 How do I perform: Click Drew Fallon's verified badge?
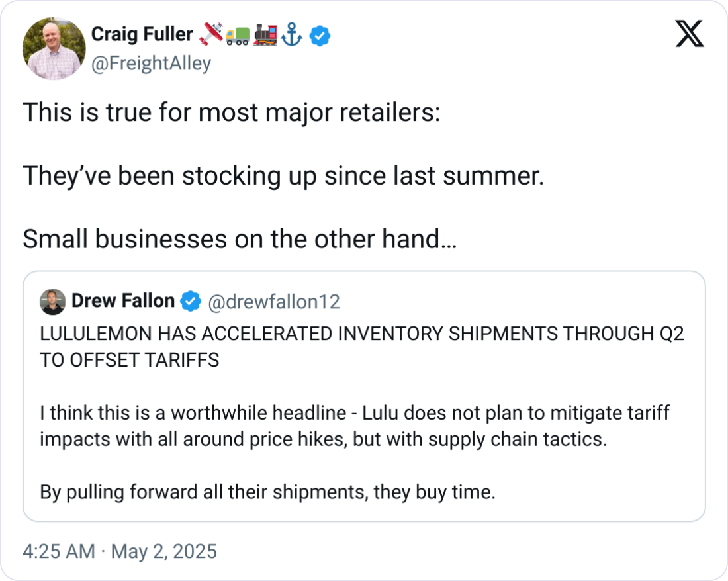pyautogui.click(x=191, y=302)
